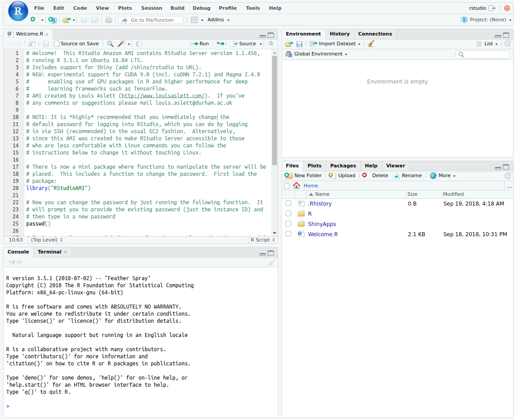This screenshot has width=514, height=420.
Task: Click the Find/Replace magnifier icon in editor
Action: [110, 44]
